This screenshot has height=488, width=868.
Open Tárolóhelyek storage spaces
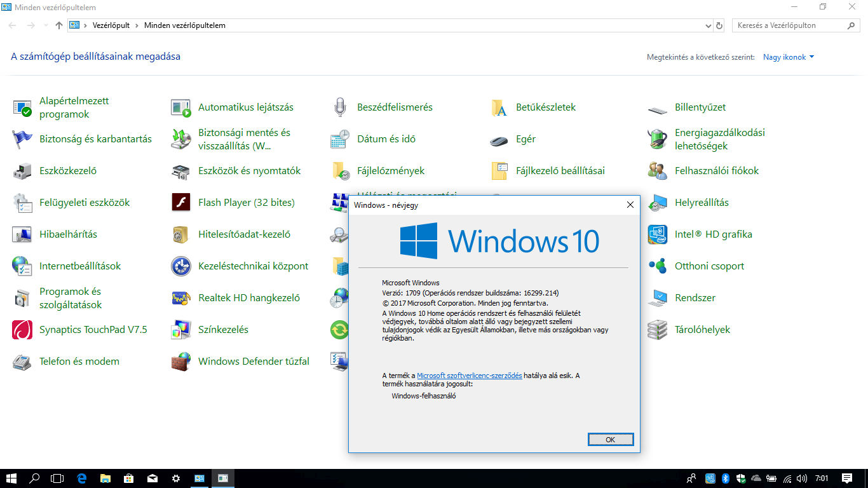pos(689,330)
